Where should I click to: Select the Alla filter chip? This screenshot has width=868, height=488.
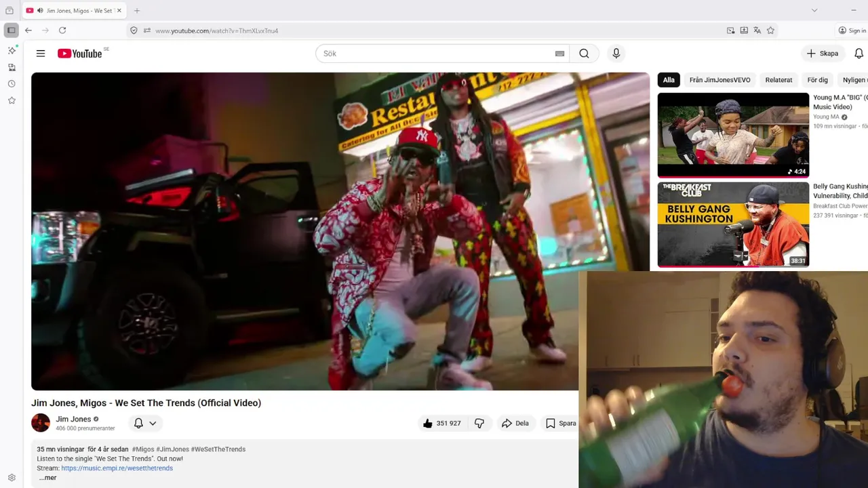coord(669,80)
